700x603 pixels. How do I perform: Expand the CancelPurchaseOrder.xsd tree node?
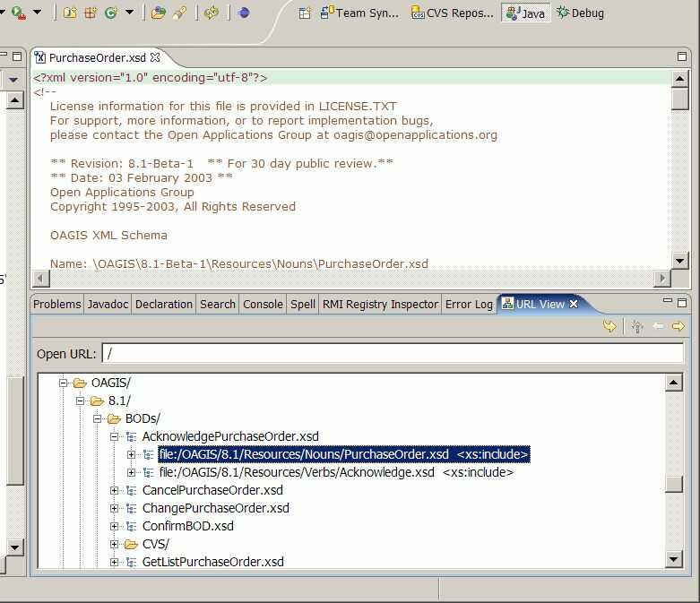pos(115,491)
